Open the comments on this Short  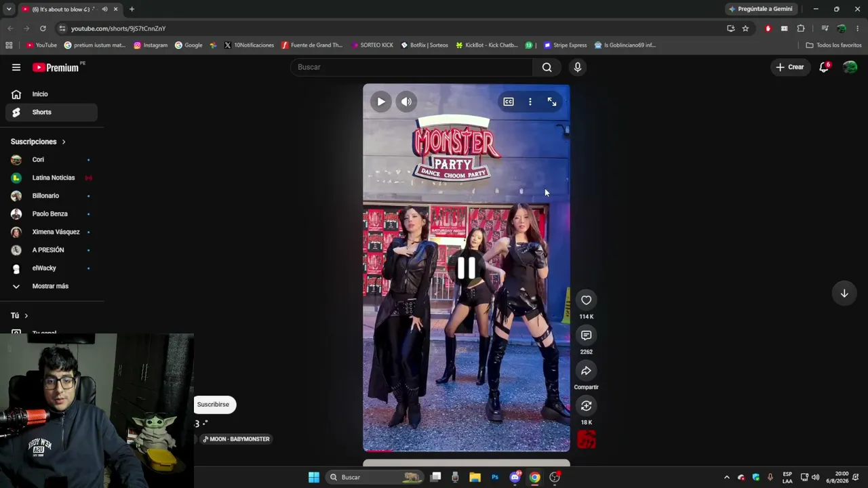pos(587,335)
